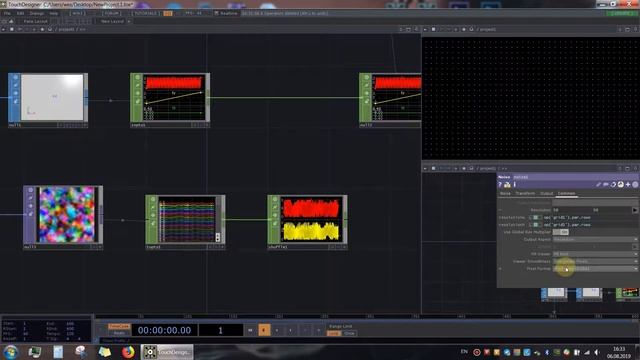This screenshot has width=640, height=360.
Task: Click the frame number field showing 1
Action: pyautogui.click(x=220, y=330)
